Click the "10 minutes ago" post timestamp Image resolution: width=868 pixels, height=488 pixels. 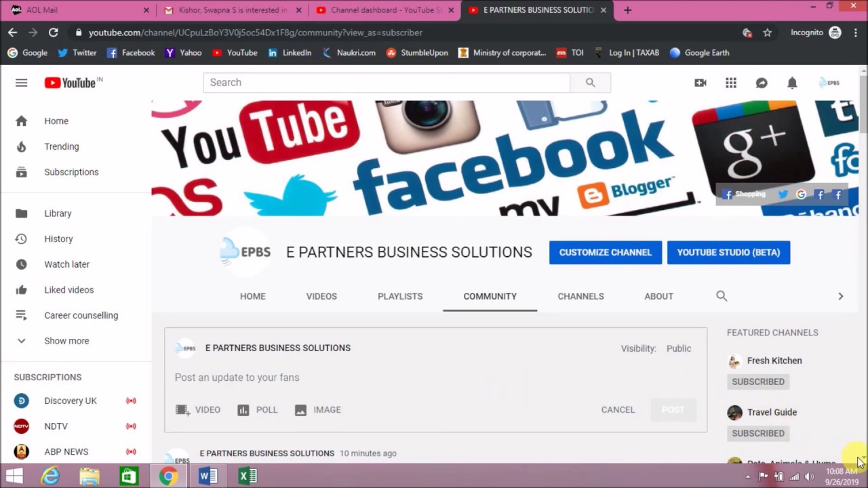tap(368, 453)
